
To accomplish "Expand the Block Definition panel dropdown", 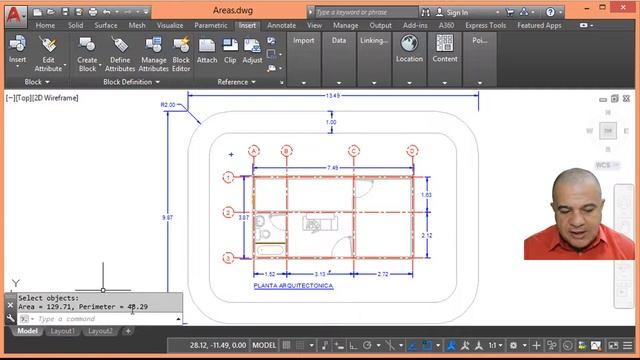I will coord(131,82).
